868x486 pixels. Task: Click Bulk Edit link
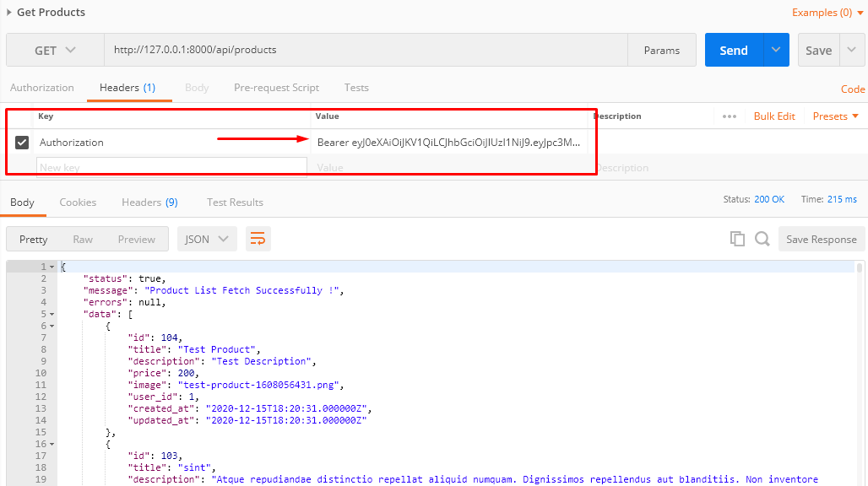click(774, 116)
